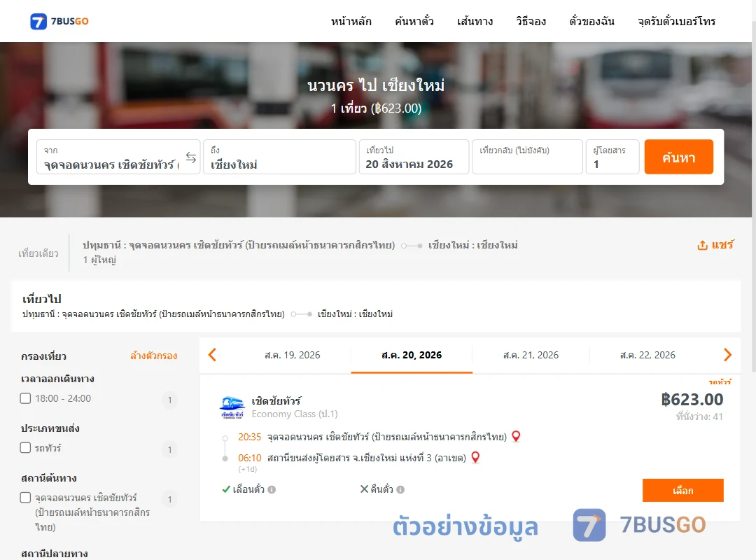
Task: Select the ส.ค. 20, 2026 date tab
Action: pos(412,355)
